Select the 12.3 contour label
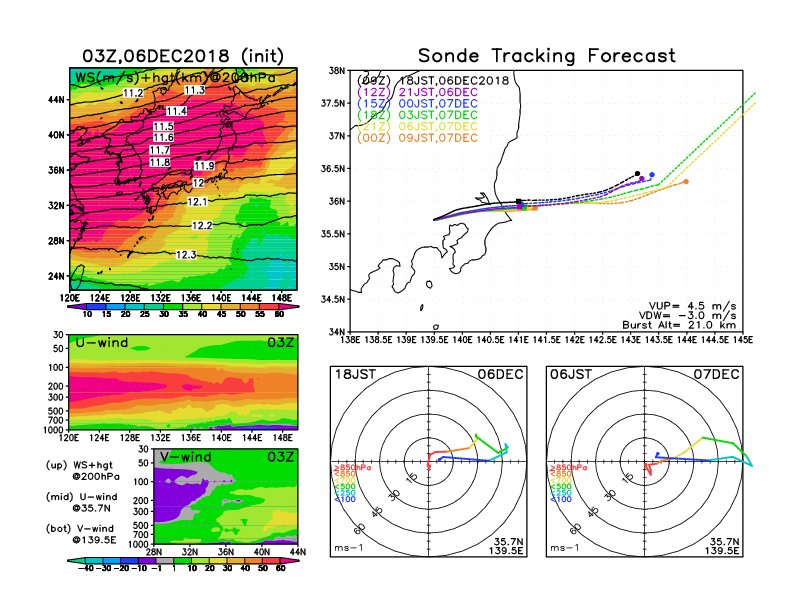Screen dimensions: 792x612 click(x=186, y=255)
